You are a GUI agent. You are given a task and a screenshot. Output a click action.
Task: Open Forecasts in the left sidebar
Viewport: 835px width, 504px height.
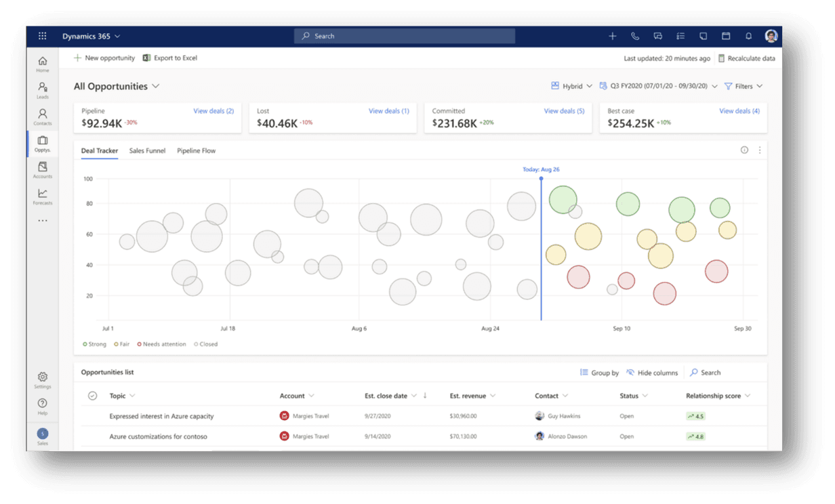coord(43,196)
